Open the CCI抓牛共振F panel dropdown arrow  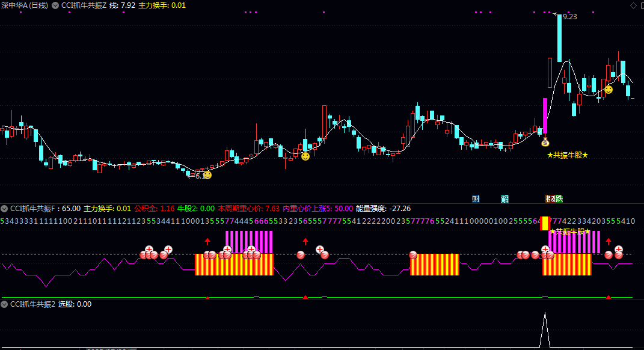[4, 209]
